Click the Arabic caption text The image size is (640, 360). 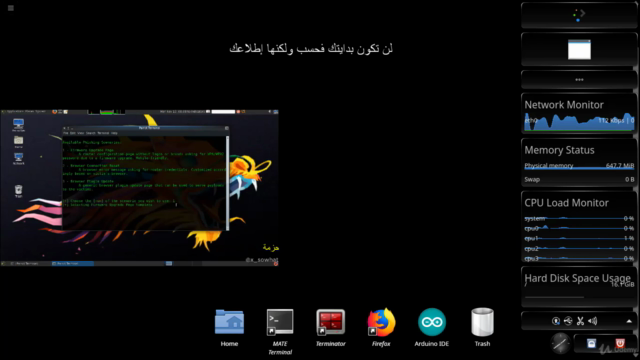pyautogui.click(x=311, y=49)
